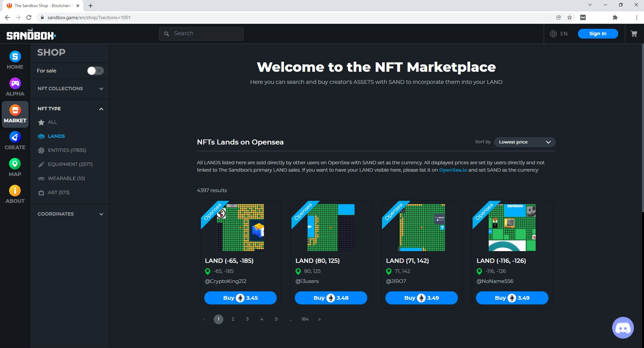
Task: Open the Sort by Lowest price dropdown
Action: pyautogui.click(x=525, y=142)
